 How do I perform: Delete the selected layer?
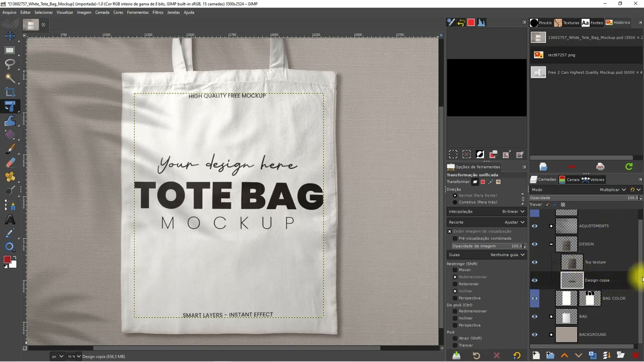coord(635,355)
